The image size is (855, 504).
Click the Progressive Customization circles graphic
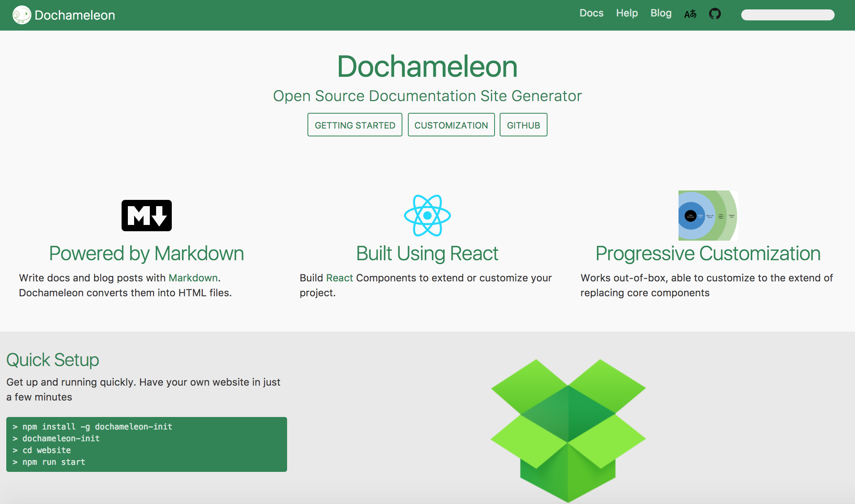point(708,215)
